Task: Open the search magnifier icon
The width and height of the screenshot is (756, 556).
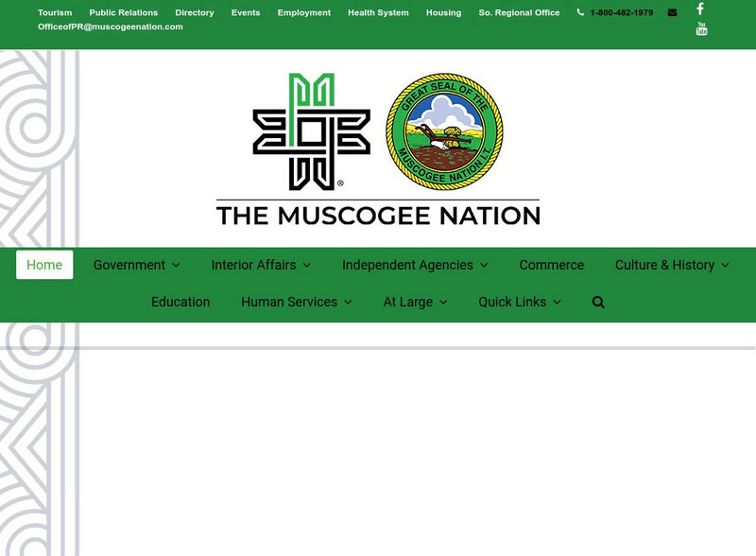Action: click(598, 303)
